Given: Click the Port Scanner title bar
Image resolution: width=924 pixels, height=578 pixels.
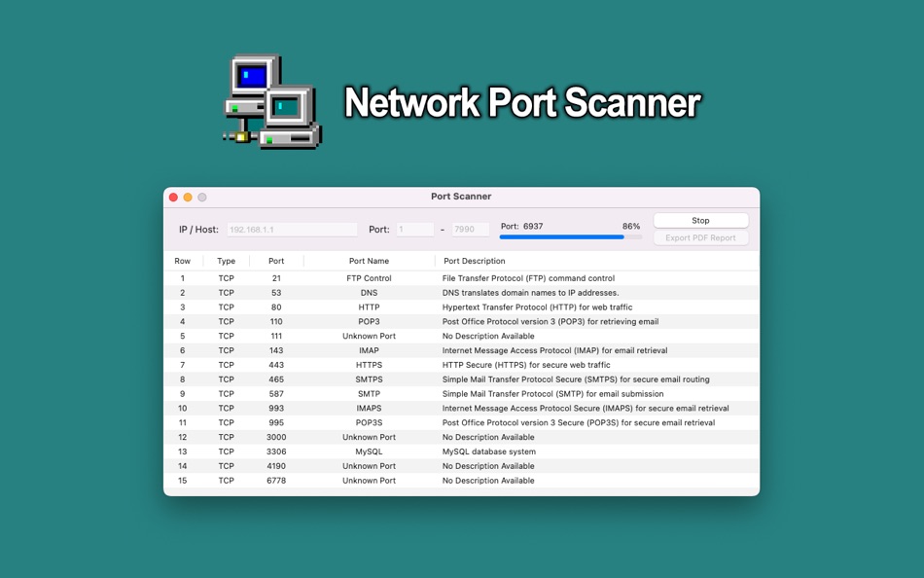Looking at the screenshot, I should 460,197.
